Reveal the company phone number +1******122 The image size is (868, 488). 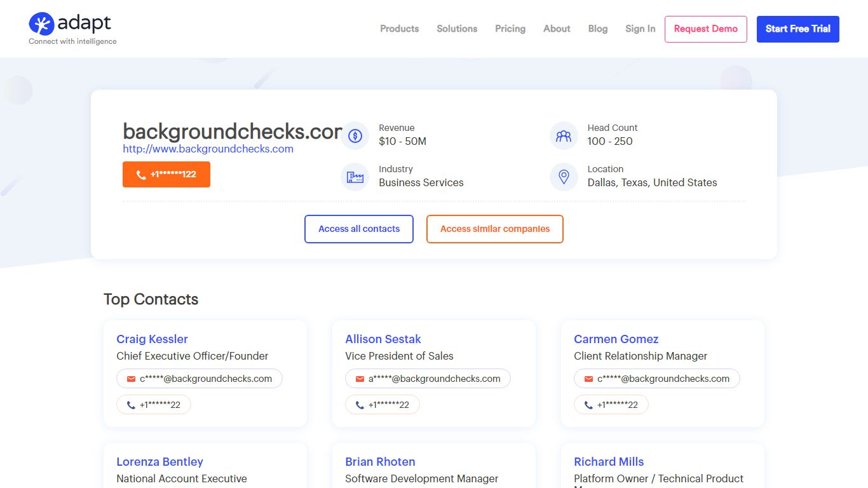166,175
